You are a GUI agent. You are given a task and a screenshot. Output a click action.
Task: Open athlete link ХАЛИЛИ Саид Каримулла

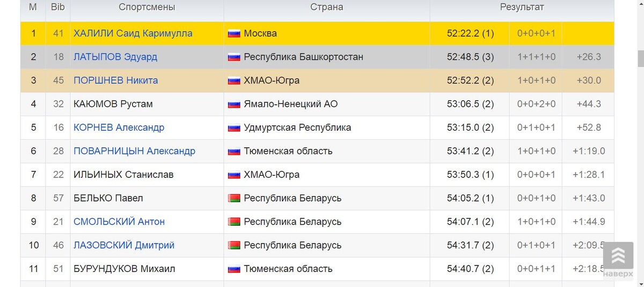point(133,33)
